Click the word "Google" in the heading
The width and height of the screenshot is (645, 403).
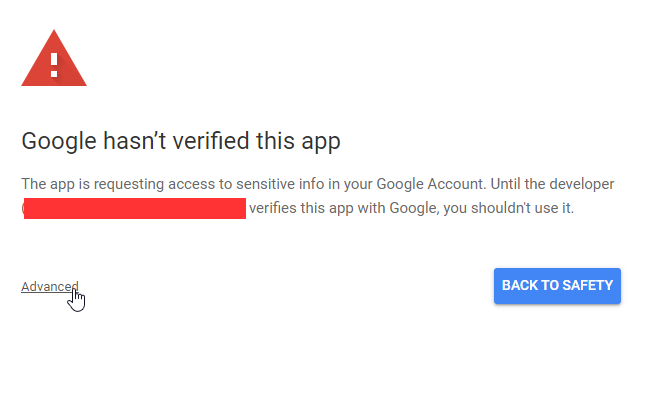pyautogui.click(x=57, y=141)
